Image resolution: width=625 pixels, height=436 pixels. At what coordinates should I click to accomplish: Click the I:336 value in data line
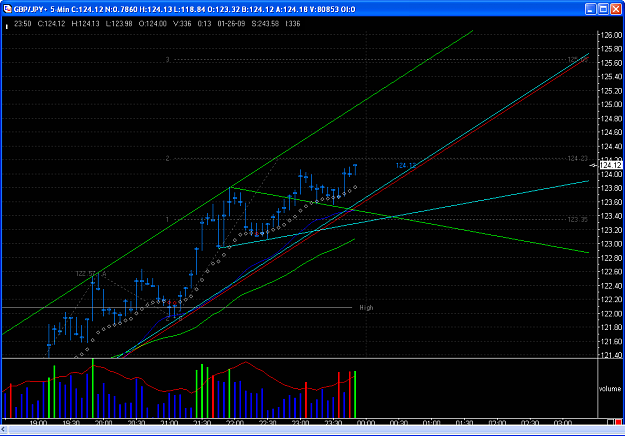point(293,24)
